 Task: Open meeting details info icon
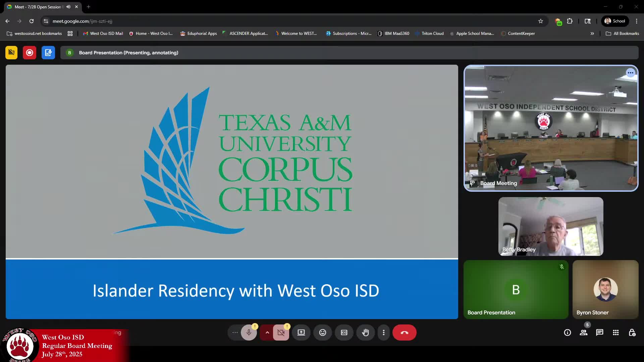tap(568, 333)
